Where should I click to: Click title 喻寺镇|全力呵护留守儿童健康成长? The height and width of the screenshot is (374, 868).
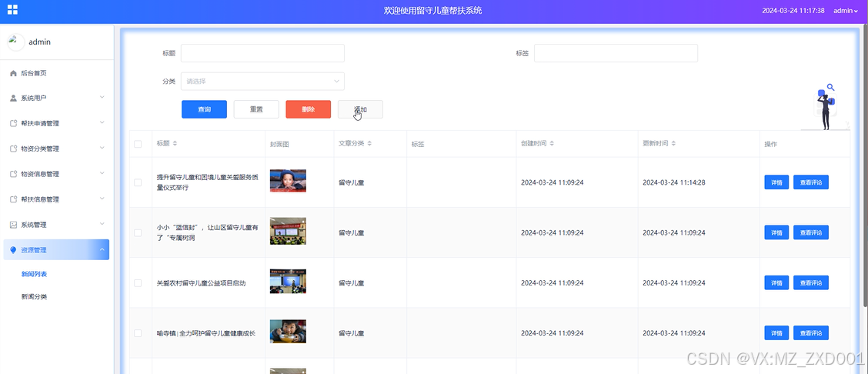[206, 334]
